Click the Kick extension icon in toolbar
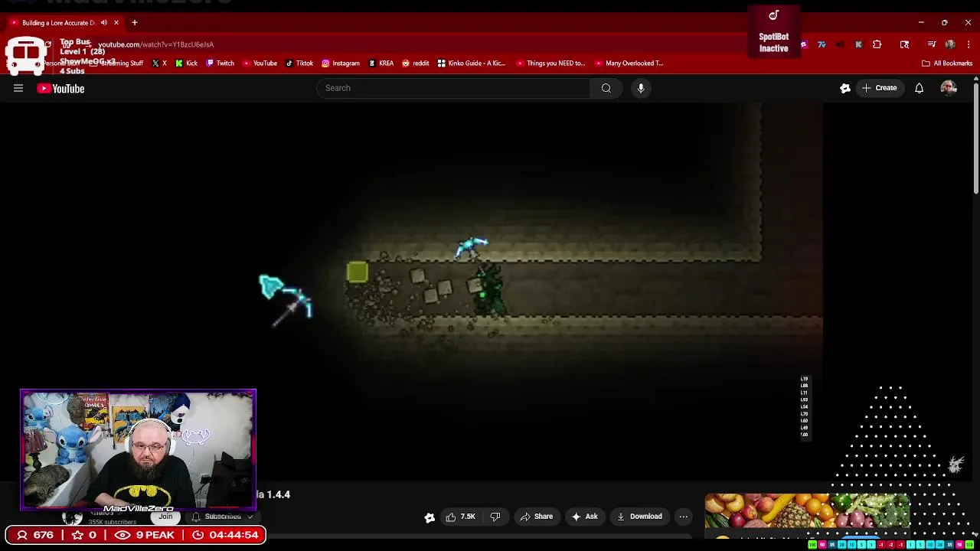The height and width of the screenshot is (551, 980). click(x=858, y=44)
